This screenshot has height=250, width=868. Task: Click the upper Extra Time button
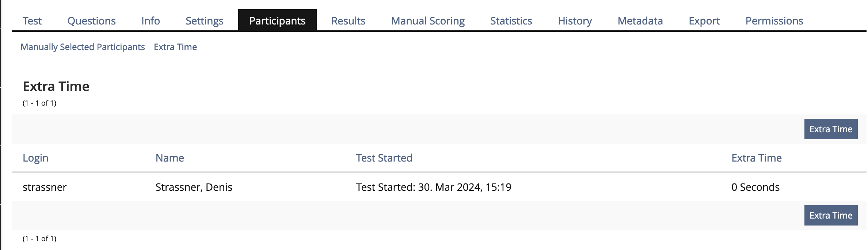pos(831,129)
